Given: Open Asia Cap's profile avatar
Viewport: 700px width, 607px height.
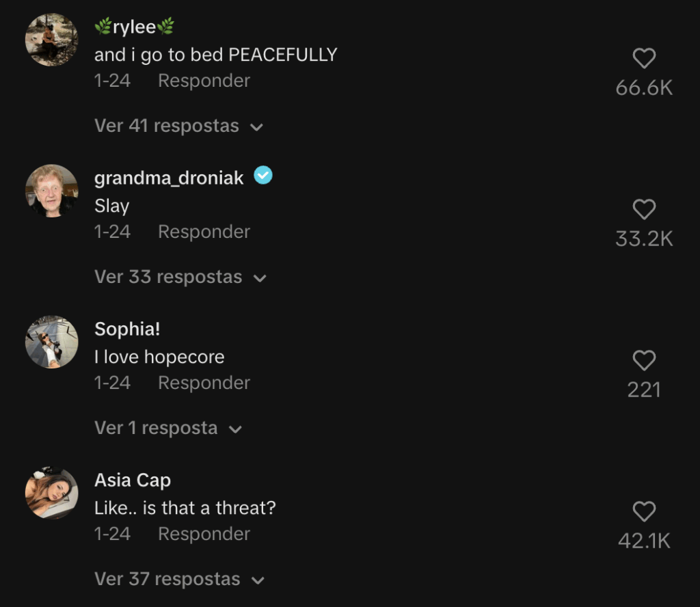Looking at the screenshot, I should (x=52, y=493).
